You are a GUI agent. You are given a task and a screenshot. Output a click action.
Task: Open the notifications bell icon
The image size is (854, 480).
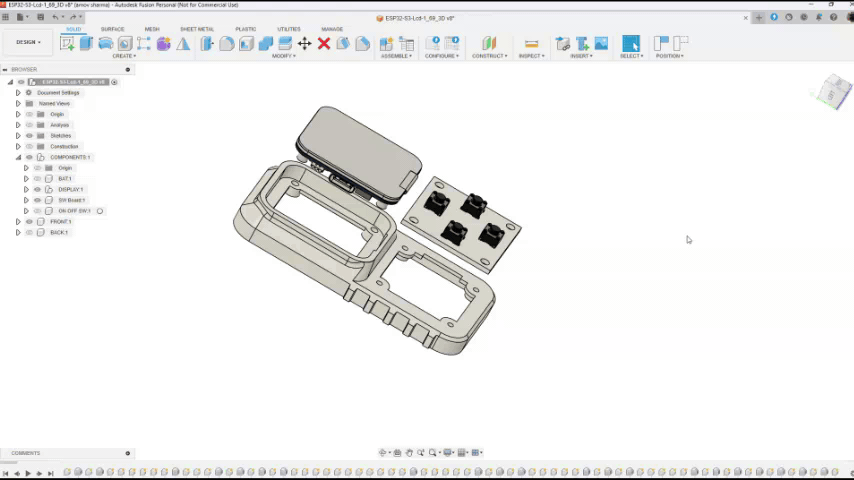(819, 17)
